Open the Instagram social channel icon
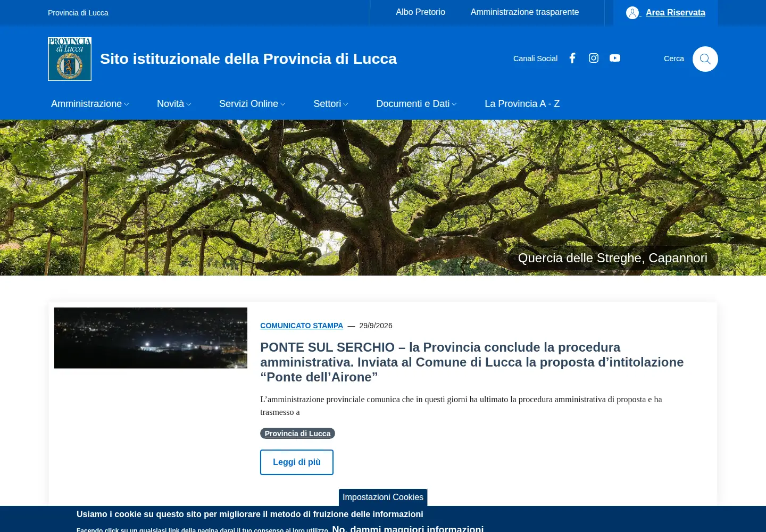 coord(594,58)
